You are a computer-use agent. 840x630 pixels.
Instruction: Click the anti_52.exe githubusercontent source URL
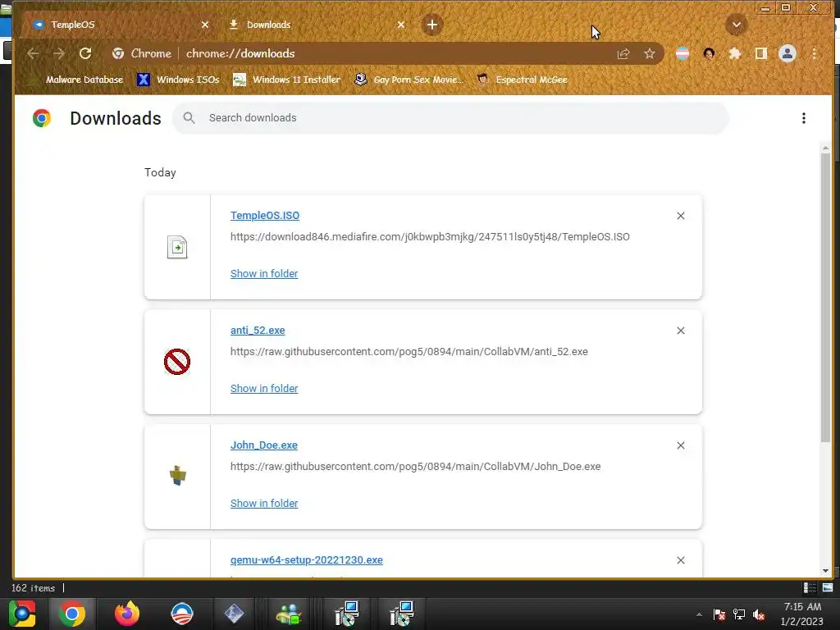point(409,352)
